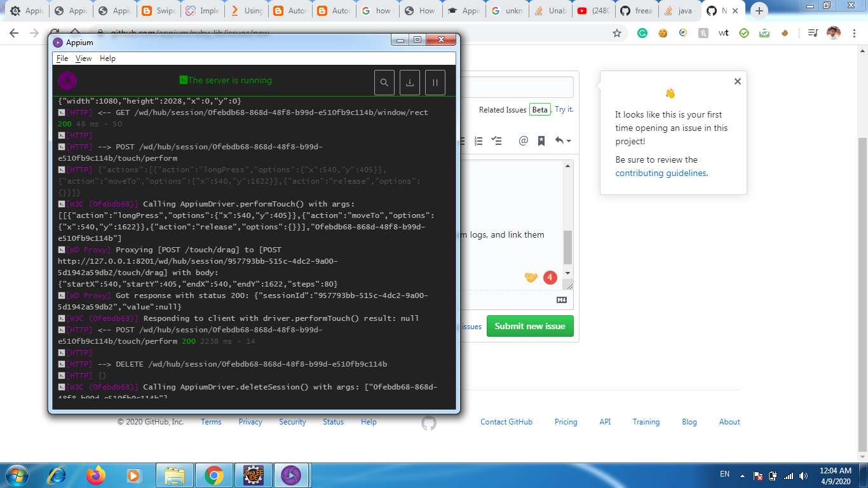The height and width of the screenshot is (488, 868).
Task: Insert a task list in the comment
Action: coord(497,141)
